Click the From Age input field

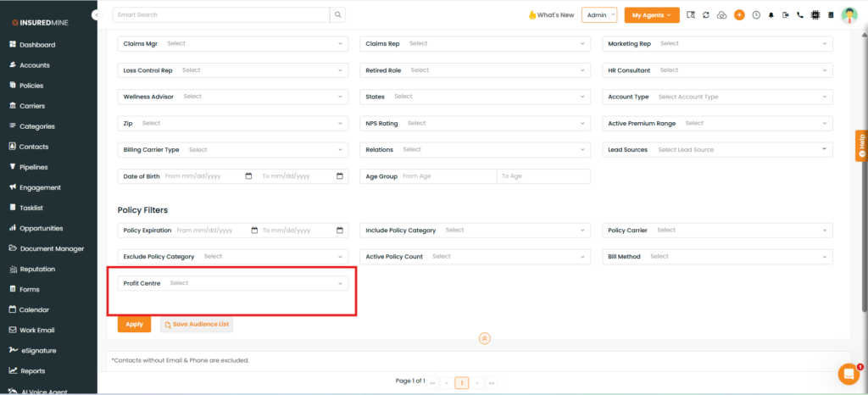(447, 176)
